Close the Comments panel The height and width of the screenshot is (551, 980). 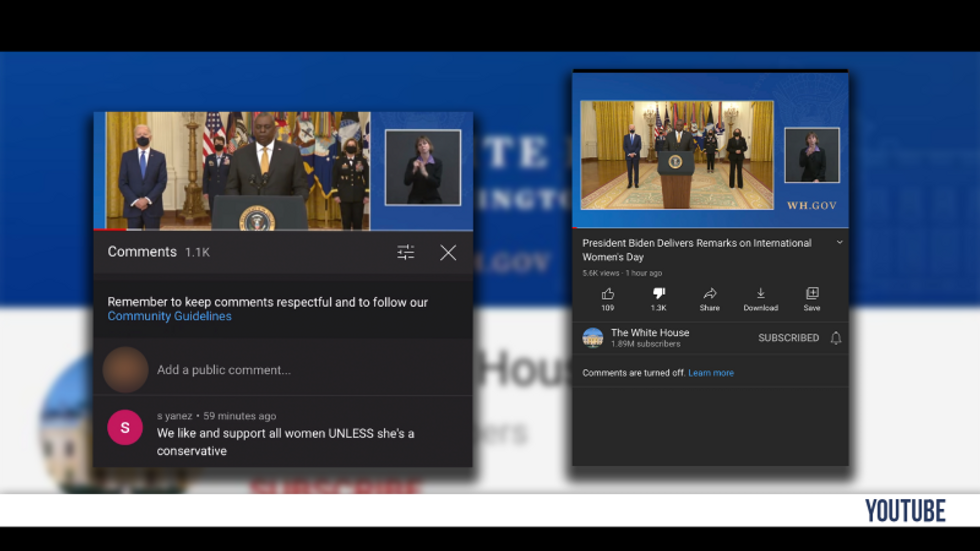[448, 252]
